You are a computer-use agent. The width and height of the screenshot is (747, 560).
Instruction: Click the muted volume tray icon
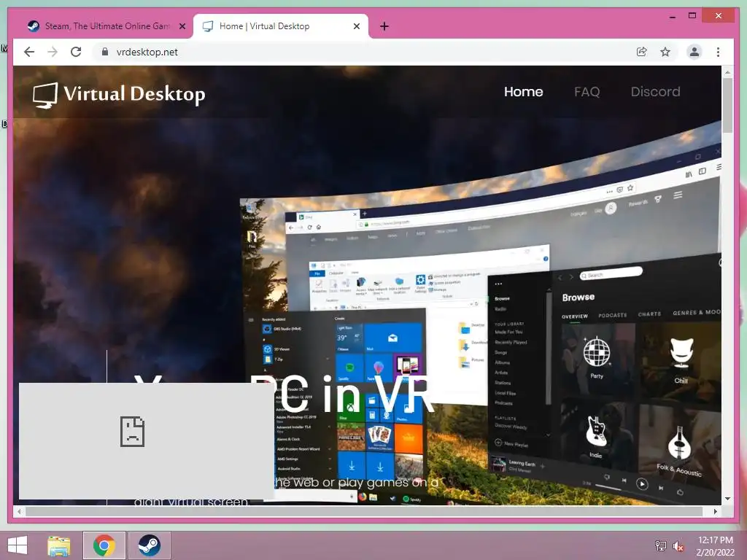(678, 546)
